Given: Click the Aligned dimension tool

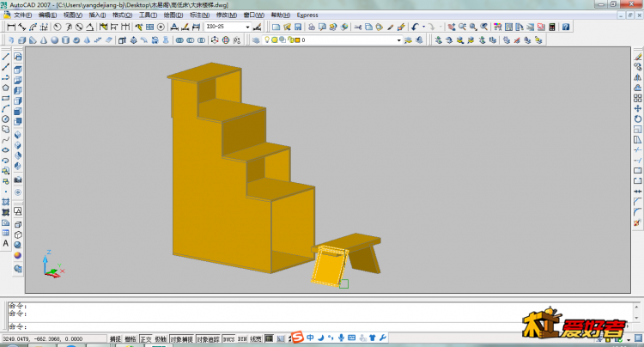Looking at the screenshot, I should pos(22,27).
